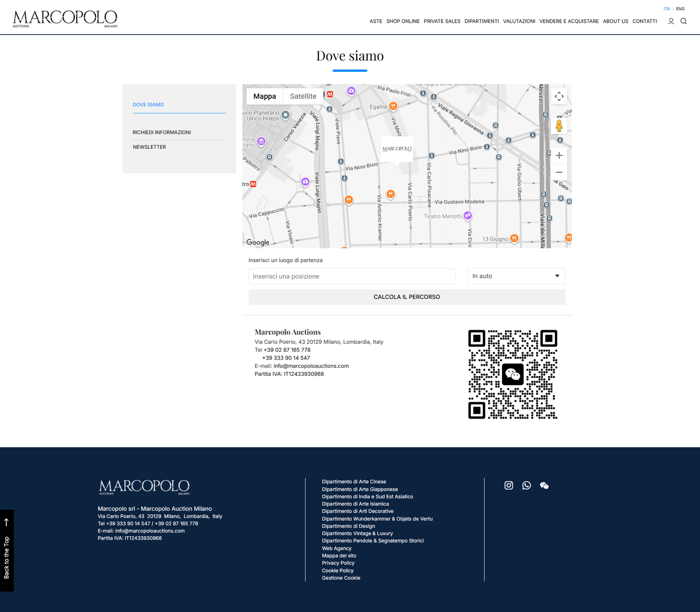Click the Egalité restaurant pin
The height and width of the screenshot is (612, 700).
point(393,106)
